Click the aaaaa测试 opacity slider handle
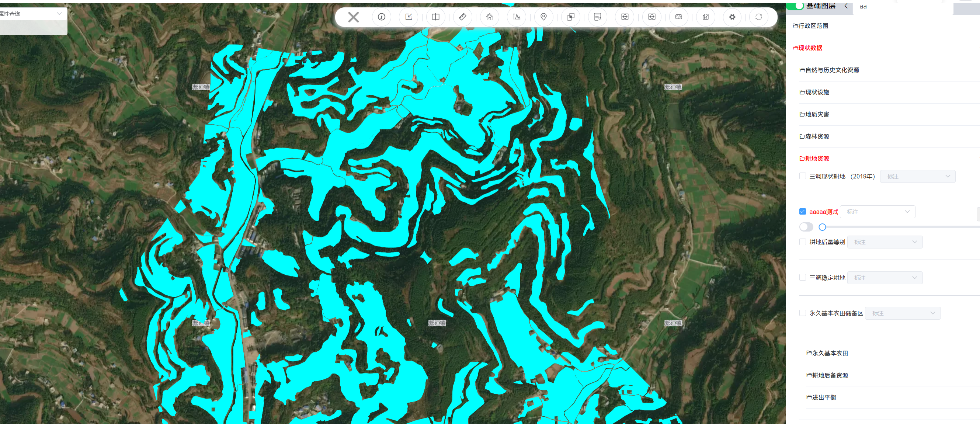980x424 pixels. (822, 227)
